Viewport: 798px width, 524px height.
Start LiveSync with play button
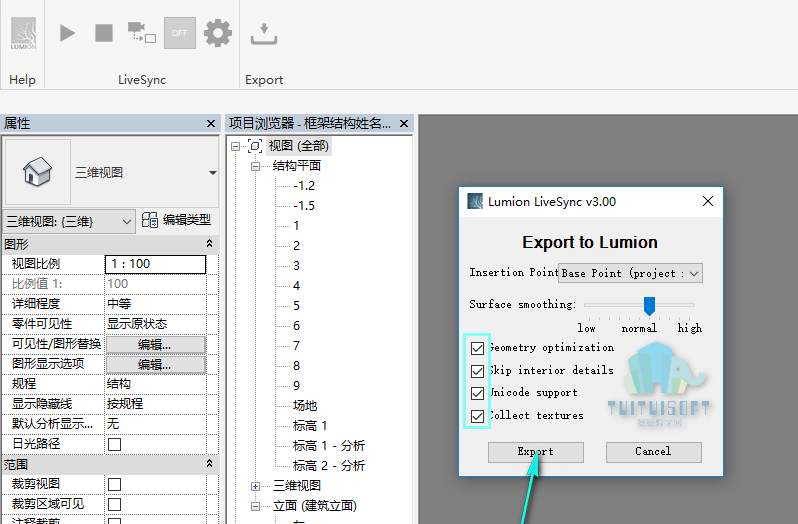67,33
